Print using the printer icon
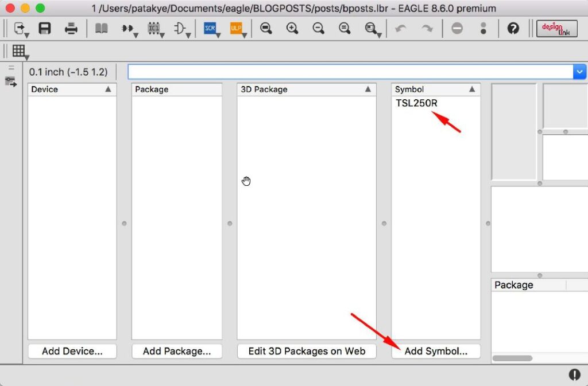The image size is (588, 386). click(71, 29)
